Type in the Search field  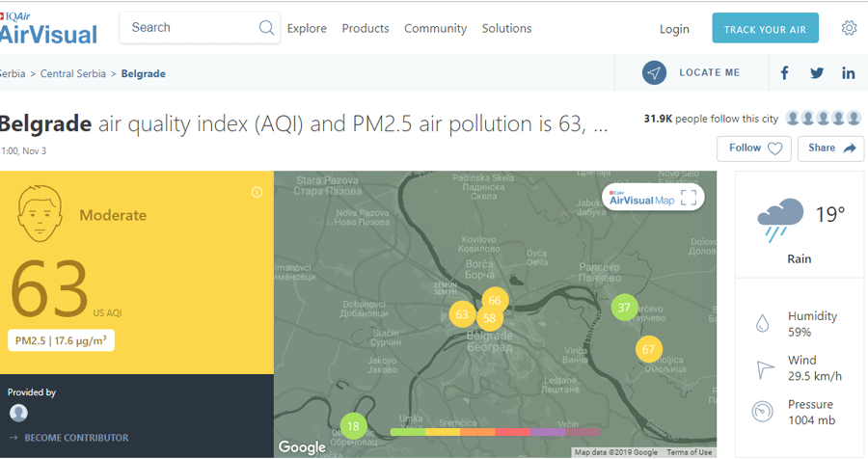[188, 28]
